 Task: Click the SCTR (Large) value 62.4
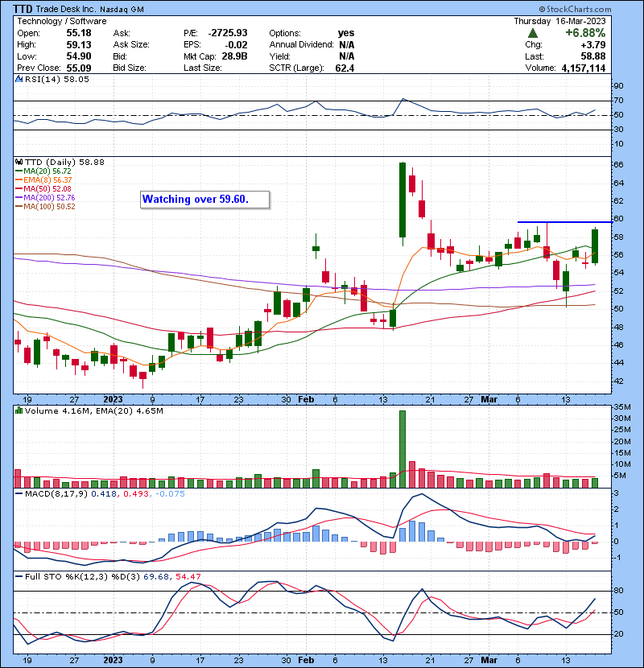345,68
